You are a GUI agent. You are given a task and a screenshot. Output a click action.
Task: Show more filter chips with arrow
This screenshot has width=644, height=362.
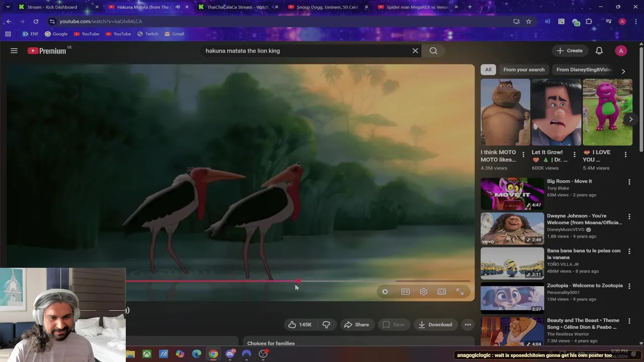coord(623,71)
